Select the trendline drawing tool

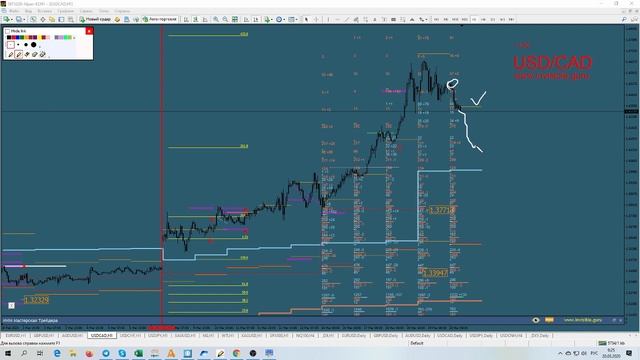pyautogui.click(x=347, y=19)
